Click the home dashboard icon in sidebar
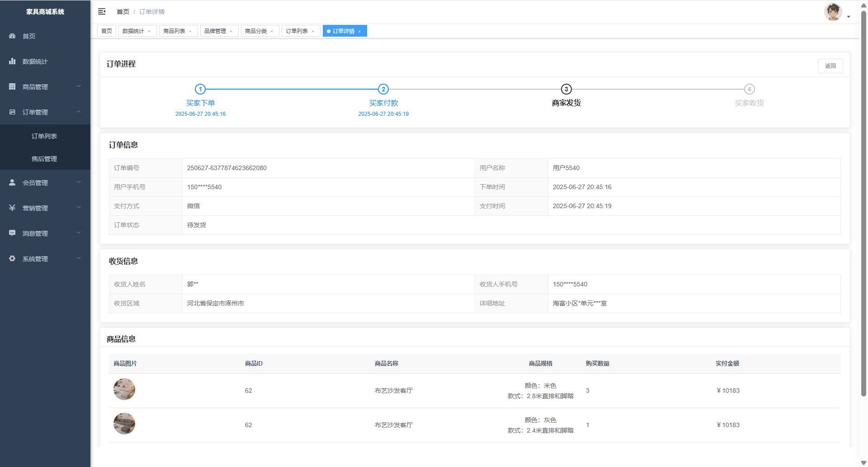The image size is (868, 467). (12, 36)
